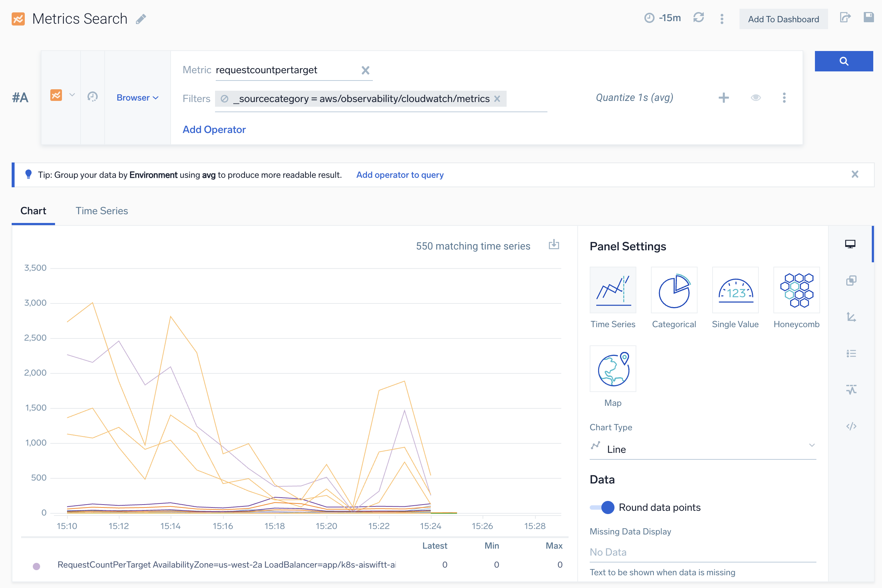Click Add To Dashboard button
Image resolution: width=882 pixels, height=588 pixels.
tap(783, 19)
